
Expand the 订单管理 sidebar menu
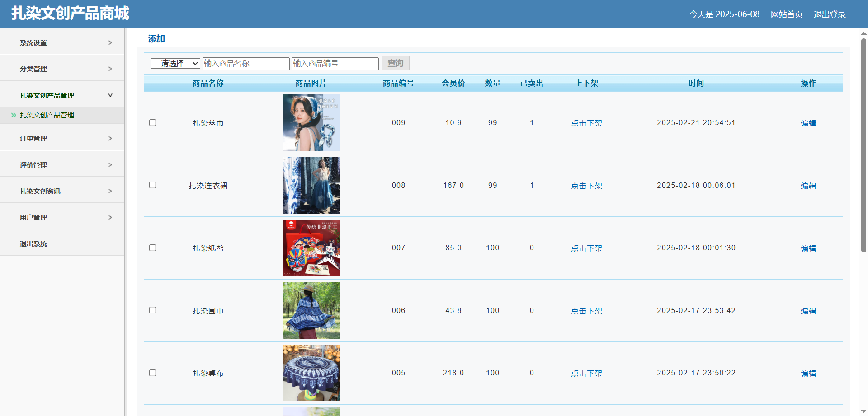62,138
